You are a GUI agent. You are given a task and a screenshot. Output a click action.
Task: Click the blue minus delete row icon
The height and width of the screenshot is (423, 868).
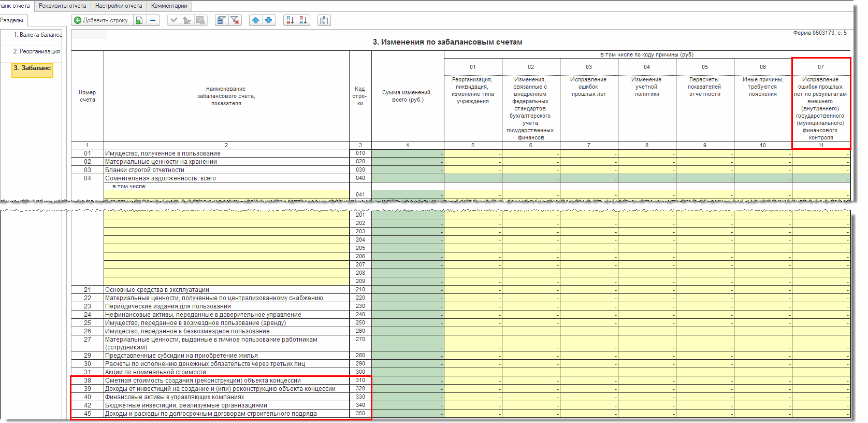153,20
